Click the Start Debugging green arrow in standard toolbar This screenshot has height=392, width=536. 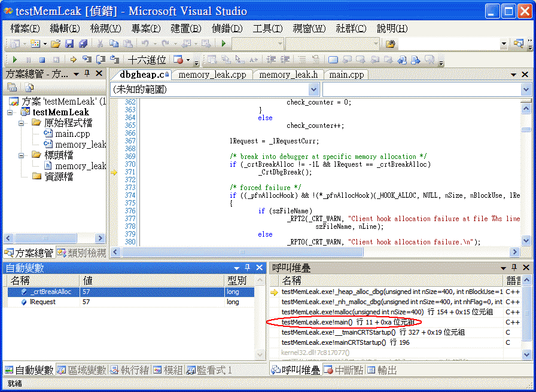tap(224, 44)
